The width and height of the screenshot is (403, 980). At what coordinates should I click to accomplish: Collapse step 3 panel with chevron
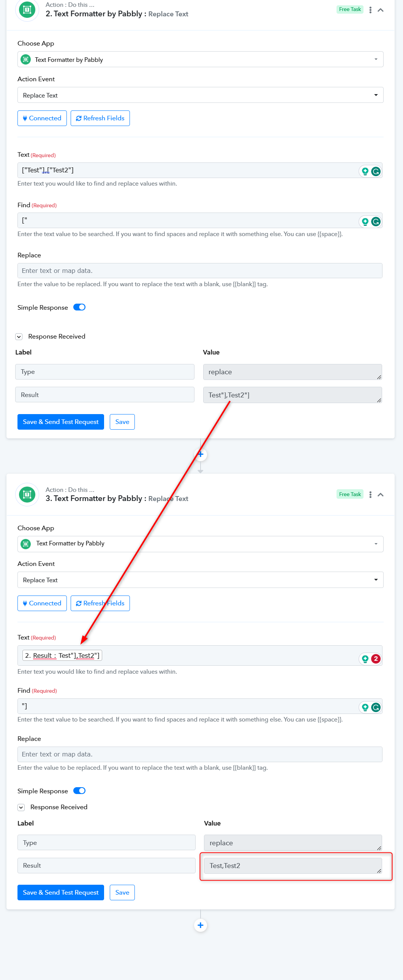tap(380, 495)
